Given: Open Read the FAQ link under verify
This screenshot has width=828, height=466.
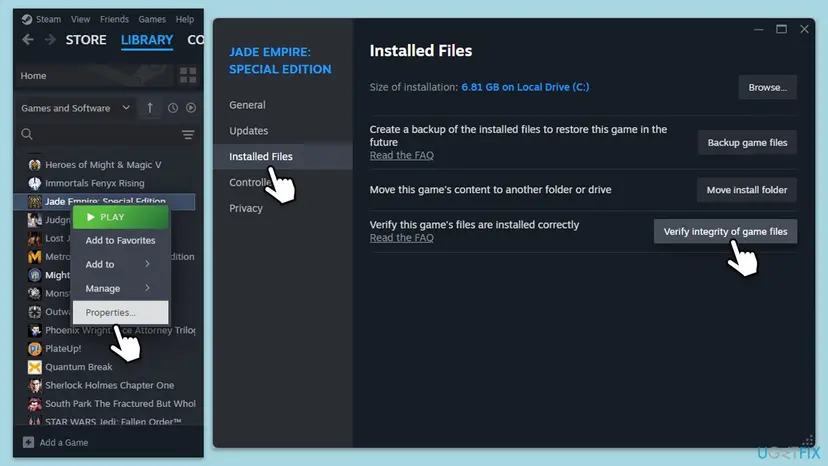Looking at the screenshot, I should click(x=401, y=238).
